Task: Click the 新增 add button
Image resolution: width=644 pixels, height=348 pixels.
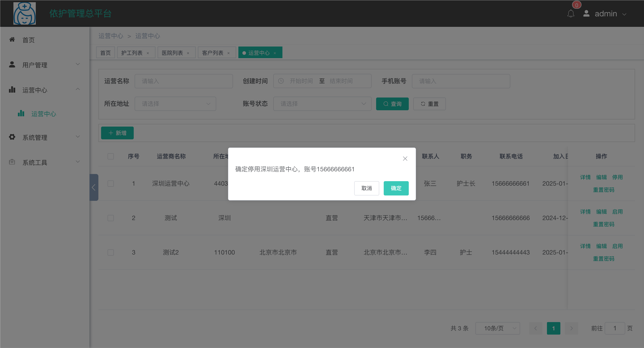Action: click(x=117, y=133)
